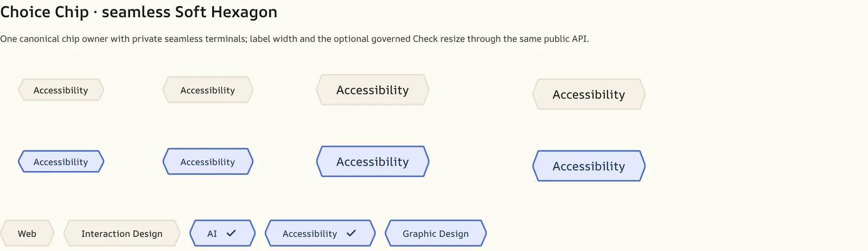868x251 pixels.
Task: Click the Choice Chip seamless Soft Hexagon heading
Action: 139,12
